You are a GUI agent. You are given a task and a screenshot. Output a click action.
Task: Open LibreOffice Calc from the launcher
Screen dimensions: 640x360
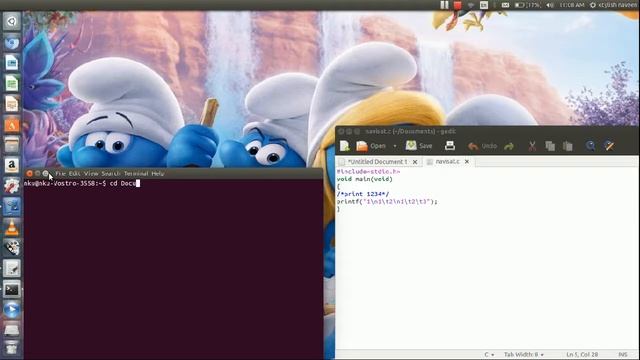point(11,83)
